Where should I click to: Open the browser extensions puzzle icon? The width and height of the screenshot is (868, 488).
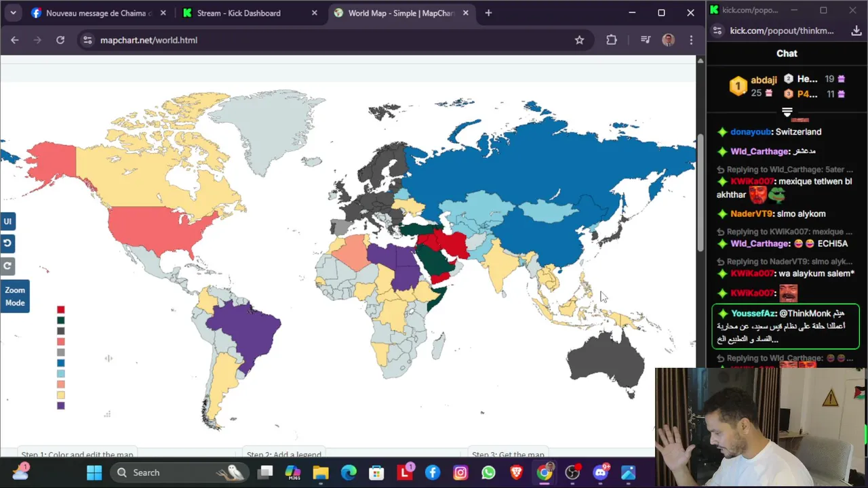tap(612, 40)
